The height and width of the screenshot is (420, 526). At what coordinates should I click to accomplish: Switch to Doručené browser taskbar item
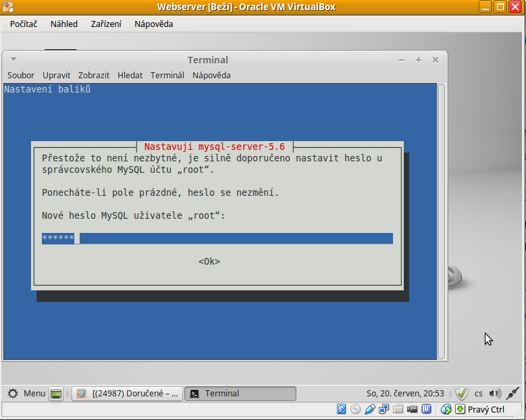tap(127, 394)
